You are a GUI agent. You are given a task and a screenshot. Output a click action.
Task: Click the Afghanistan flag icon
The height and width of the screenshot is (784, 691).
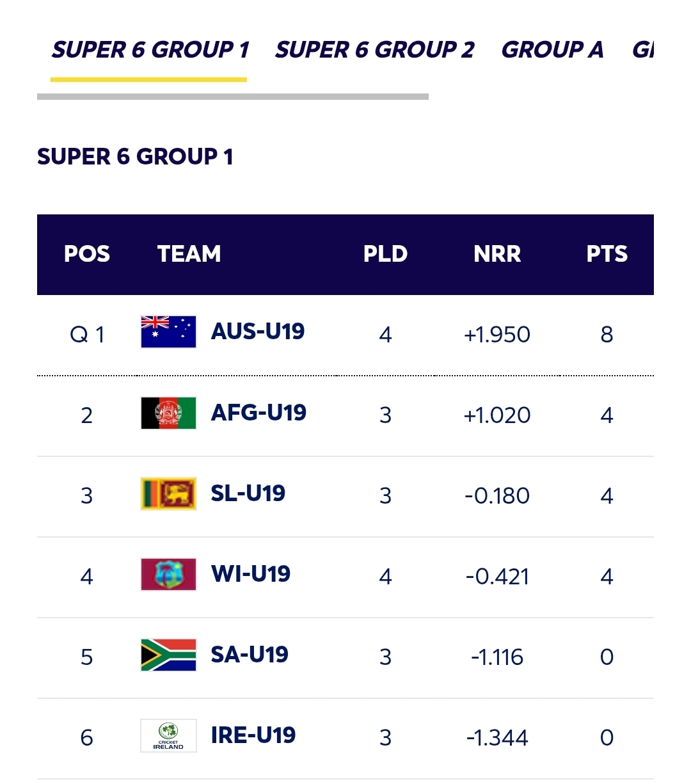tap(168, 413)
